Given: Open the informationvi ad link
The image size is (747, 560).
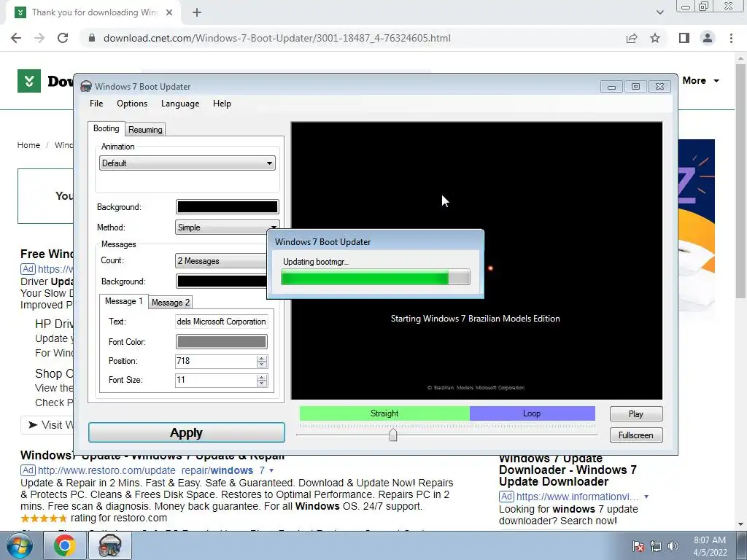Looking at the screenshot, I should pyautogui.click(x=578, y=497).
